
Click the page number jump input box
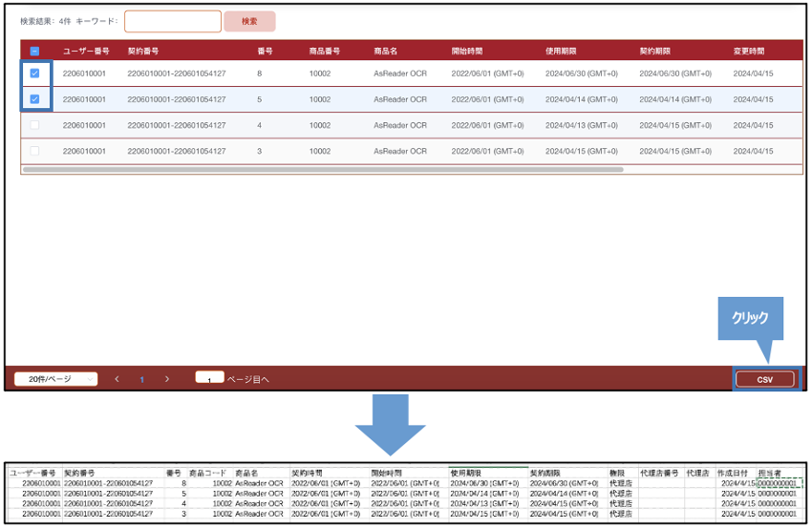[209, 378]
